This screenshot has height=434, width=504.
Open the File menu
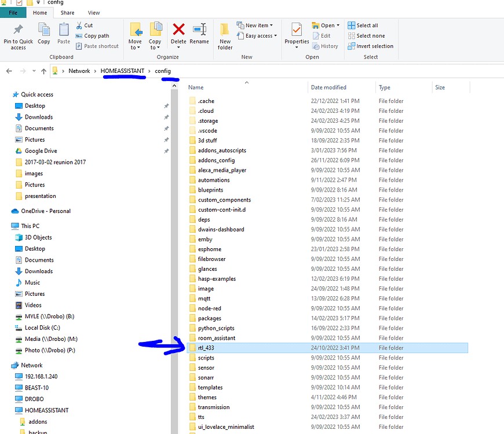(13, 12)
